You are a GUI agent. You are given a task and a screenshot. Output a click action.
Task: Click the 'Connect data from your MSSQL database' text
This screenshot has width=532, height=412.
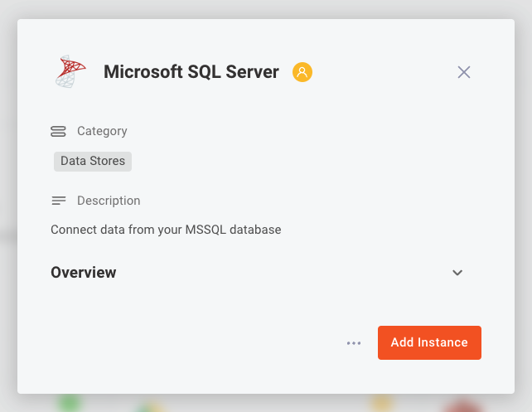[x=166, y=230]
